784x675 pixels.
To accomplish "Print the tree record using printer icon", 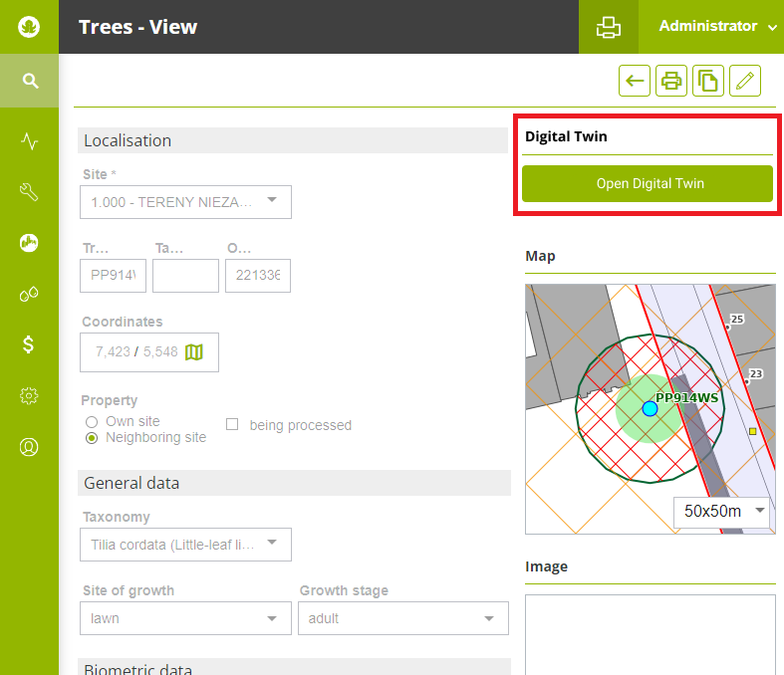I will [x=671, y=82].
